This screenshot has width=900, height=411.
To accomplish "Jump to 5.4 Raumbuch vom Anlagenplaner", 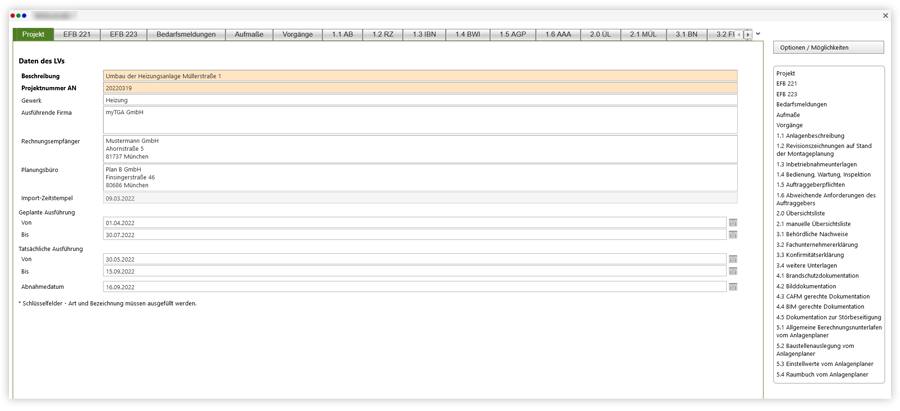I will click(824, 374).
